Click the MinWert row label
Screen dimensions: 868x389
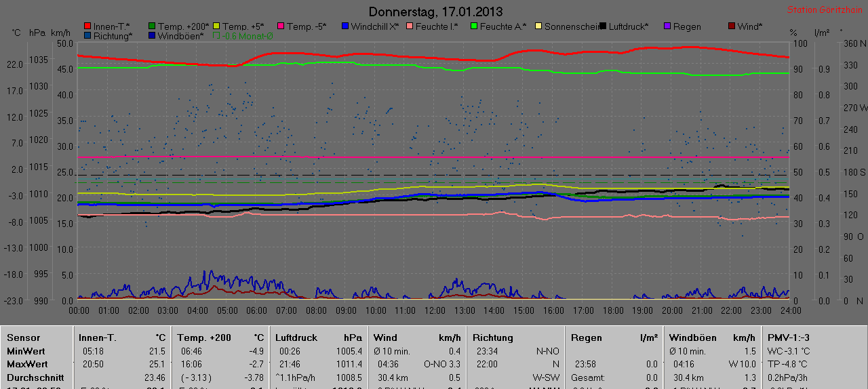click(25, 351)
